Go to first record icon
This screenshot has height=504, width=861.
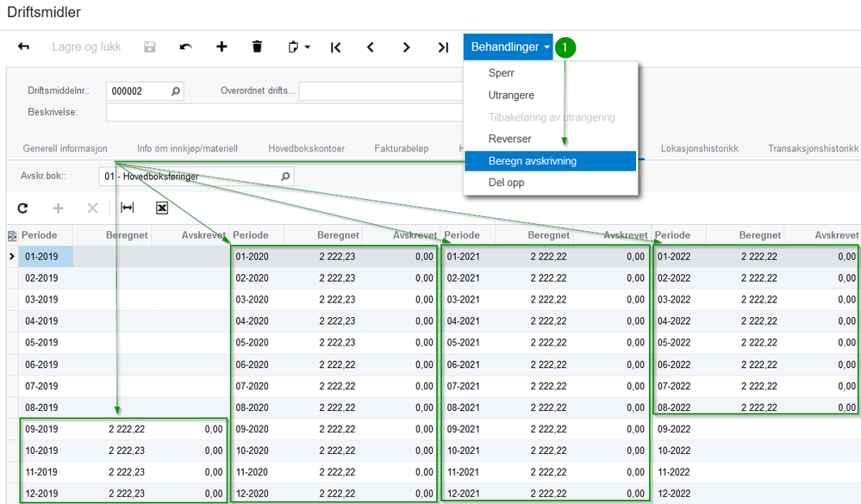[335, 47]
